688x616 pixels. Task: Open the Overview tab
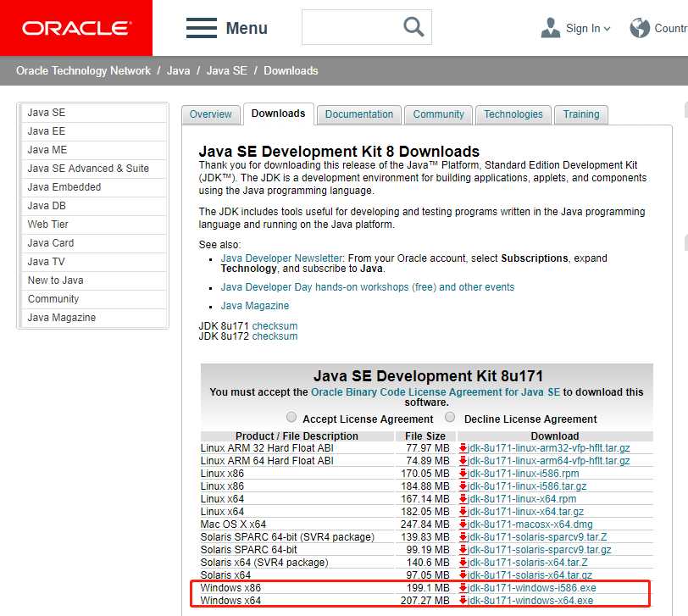tap(211, 114)
